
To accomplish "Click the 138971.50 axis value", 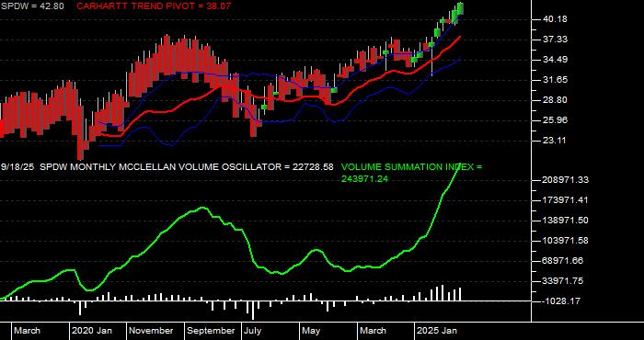I will click(566, 221).
